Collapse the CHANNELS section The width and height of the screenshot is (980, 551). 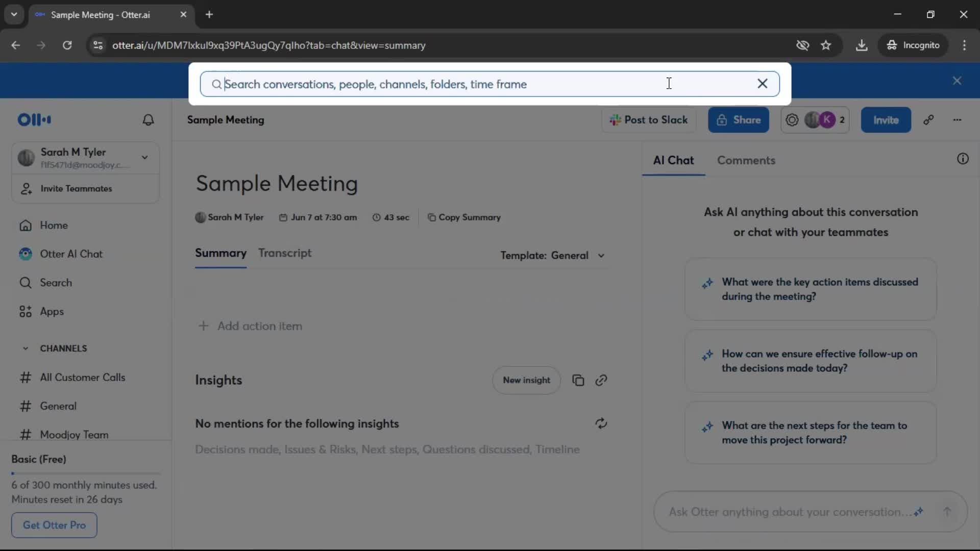[26, 348]
